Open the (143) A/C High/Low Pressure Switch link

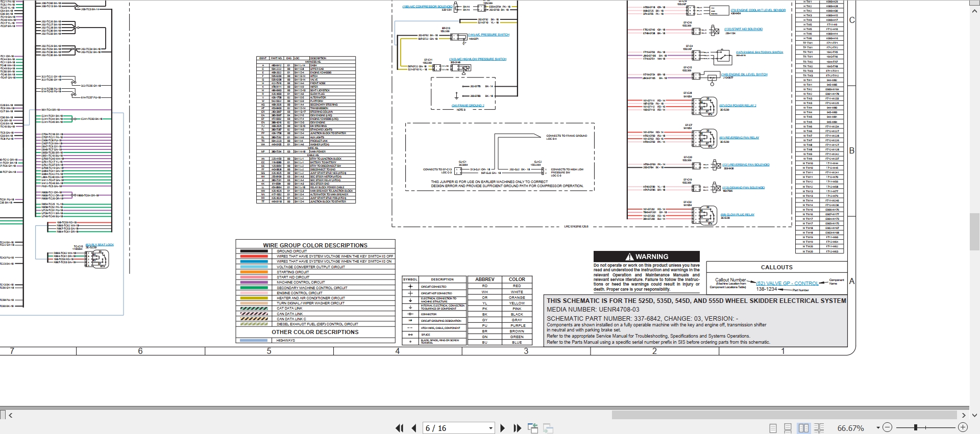pos(478,59)
